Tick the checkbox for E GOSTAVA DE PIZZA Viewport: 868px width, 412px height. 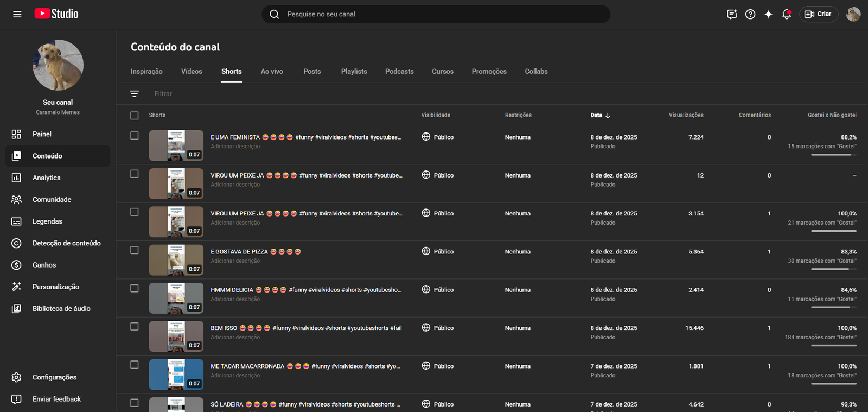[135, 250]
